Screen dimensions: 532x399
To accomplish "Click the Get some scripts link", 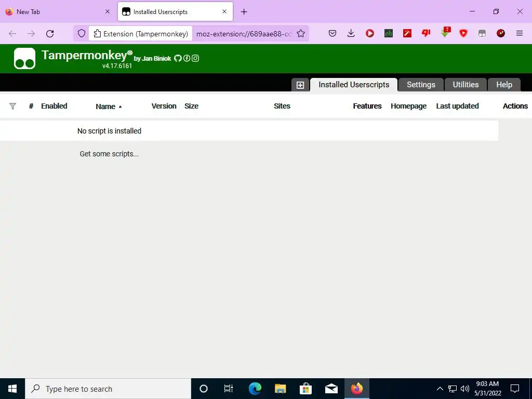I will [x=109, y=154].
